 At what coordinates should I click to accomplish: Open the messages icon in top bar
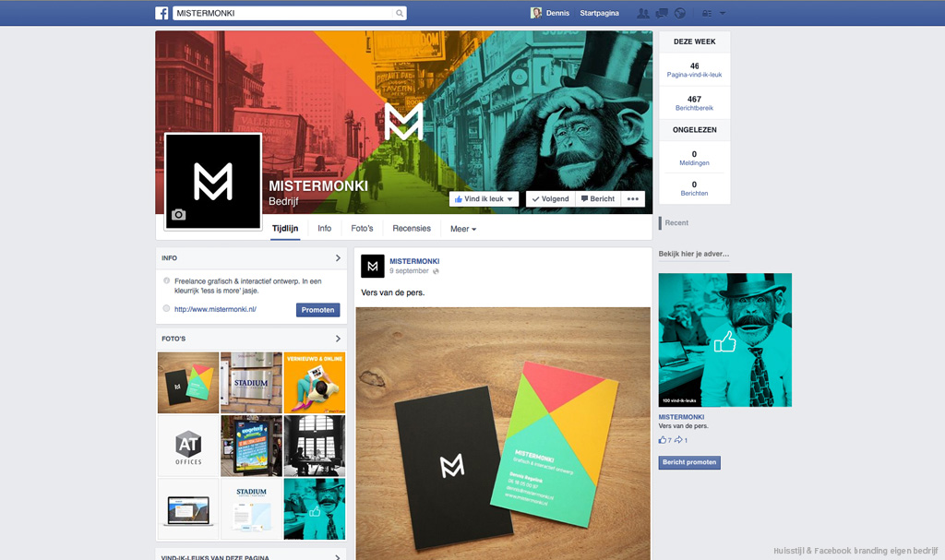coord(662,13)
